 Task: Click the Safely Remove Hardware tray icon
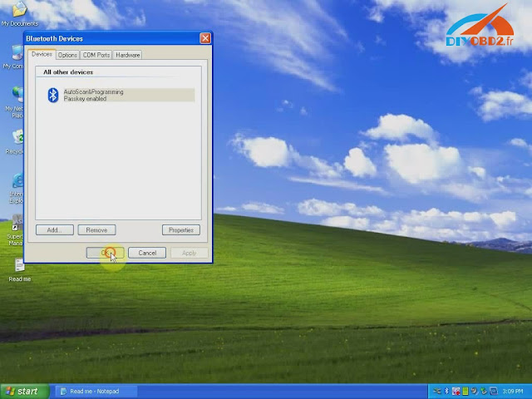(484, 392)
